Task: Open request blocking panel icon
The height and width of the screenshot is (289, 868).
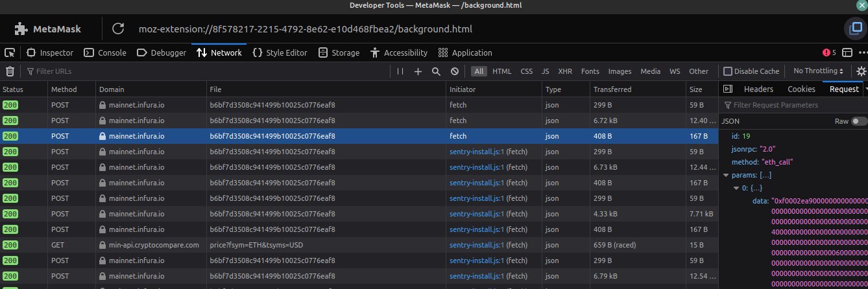Action: click(455, 71)
